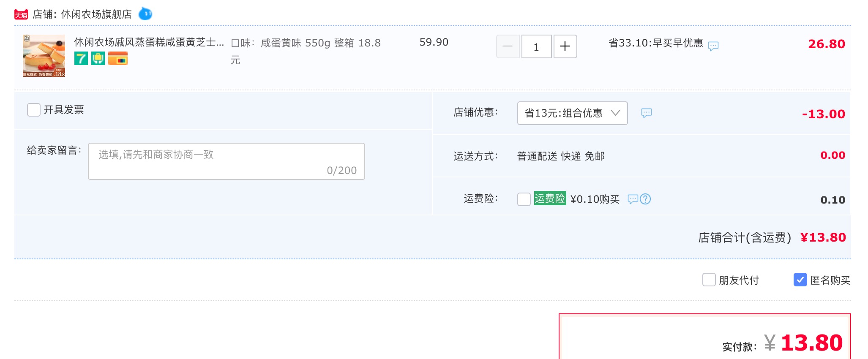Image resolution: width=868 pixels, height=359 pixels.
Task: Click the green consumer guarantee shield icon
Action: click(x=98, y=58)
